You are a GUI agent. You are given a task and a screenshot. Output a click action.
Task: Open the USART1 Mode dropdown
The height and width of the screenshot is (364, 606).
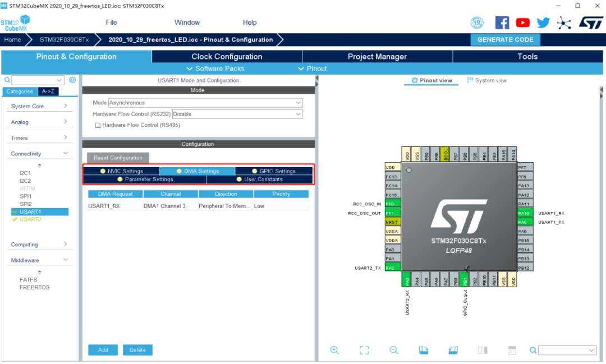(205, 103)
